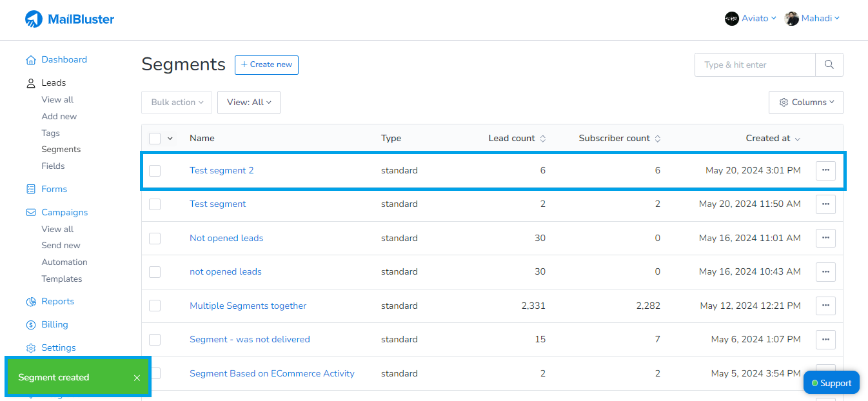Screen dimensions: 868x401
Task: Open Campaigns using the envelope icon
Action: pos(31,212)
